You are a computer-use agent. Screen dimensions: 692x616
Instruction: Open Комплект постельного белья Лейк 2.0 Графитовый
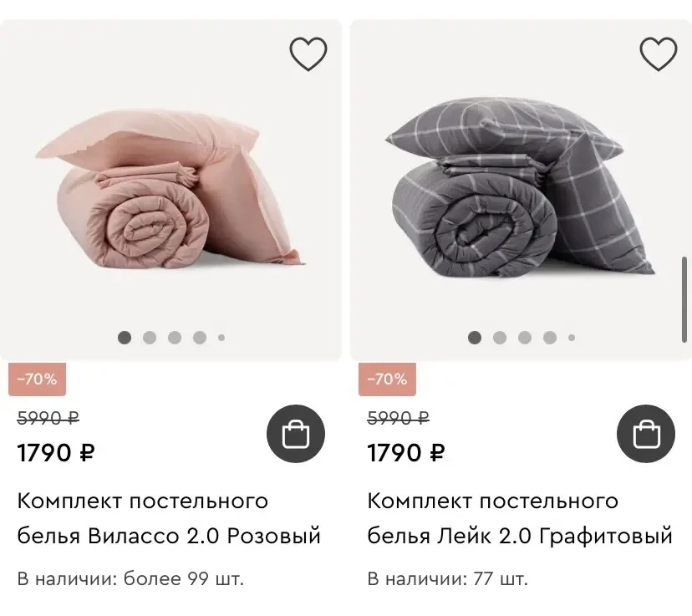click(520, 518)
